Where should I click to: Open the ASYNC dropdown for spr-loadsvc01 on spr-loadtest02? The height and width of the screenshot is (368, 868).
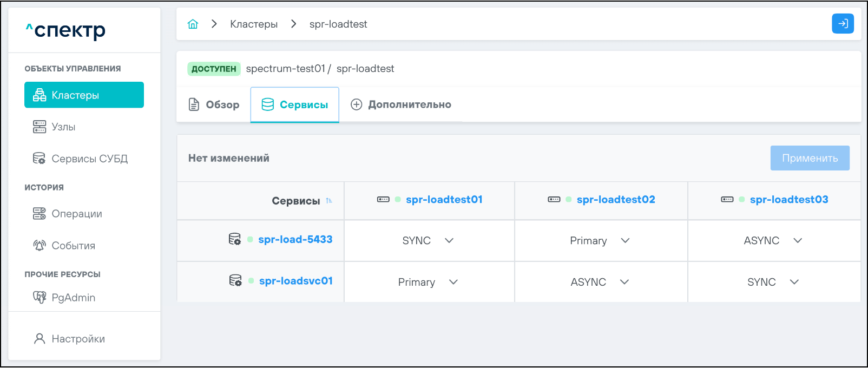pos(624,282)
